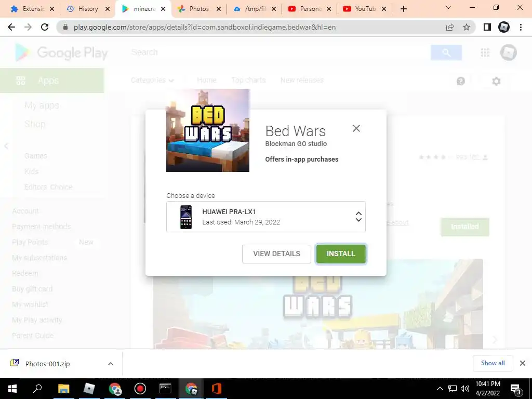Switch to the Extensions tab
This screenshot has width=532, height=399.
pos(28,9)
